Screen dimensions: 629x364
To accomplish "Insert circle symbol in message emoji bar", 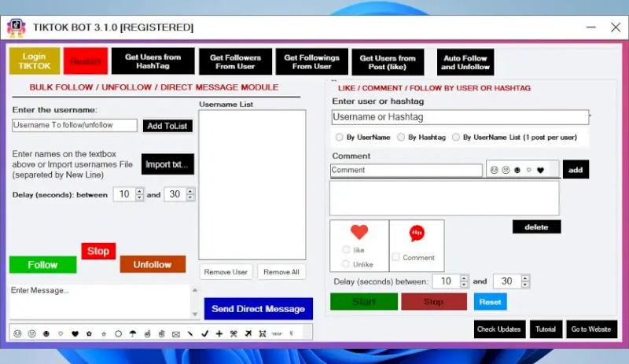I will pyautogui.click(x=118, y=333).
